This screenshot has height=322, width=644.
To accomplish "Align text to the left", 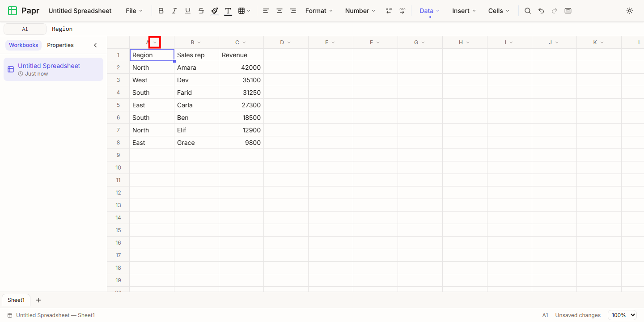I will click(266, 11).
